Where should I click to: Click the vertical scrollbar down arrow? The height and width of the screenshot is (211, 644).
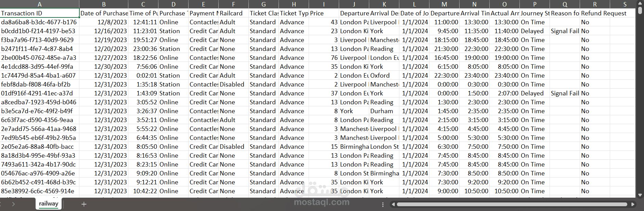tap(640, 195)
